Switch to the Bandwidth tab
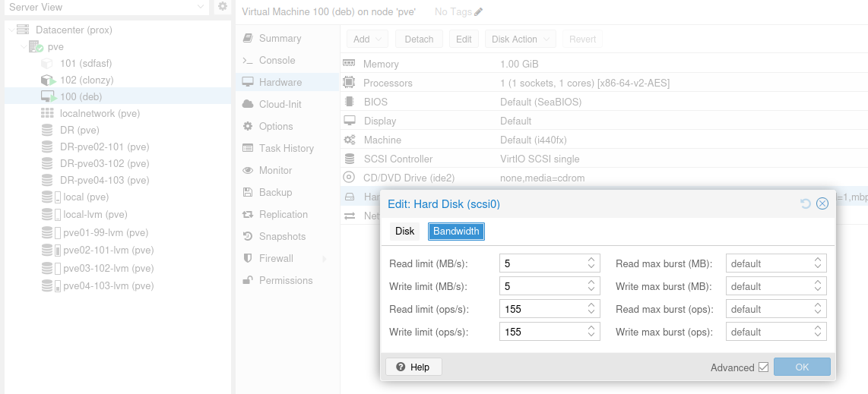The image size is (868, 394). (456, 232)
